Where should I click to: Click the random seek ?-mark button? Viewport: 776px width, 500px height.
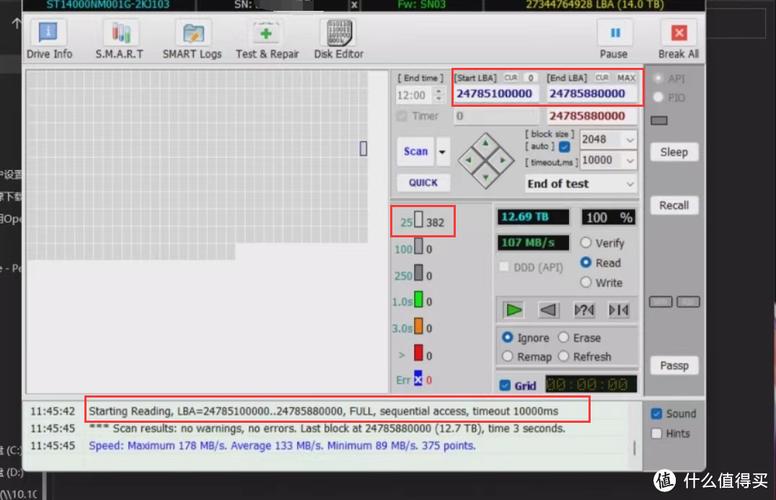[x=584, y=310]
